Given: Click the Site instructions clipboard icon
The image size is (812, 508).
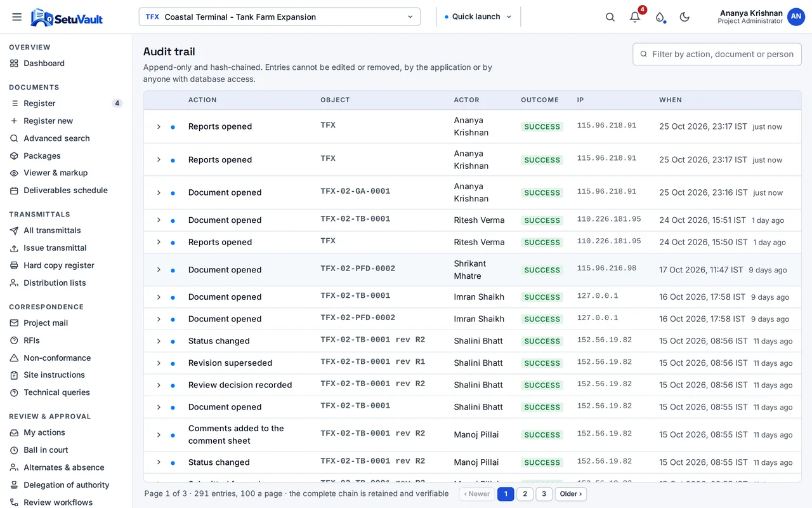Looking at the screenshot, I should coord(14,375).
